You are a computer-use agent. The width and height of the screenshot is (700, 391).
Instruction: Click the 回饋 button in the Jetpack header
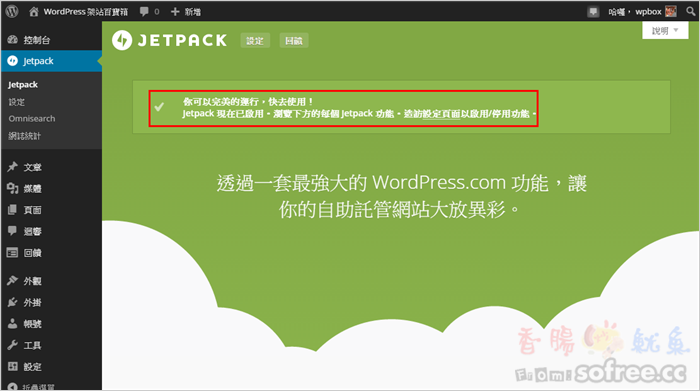pyautogui.click(x=294, y=41)
